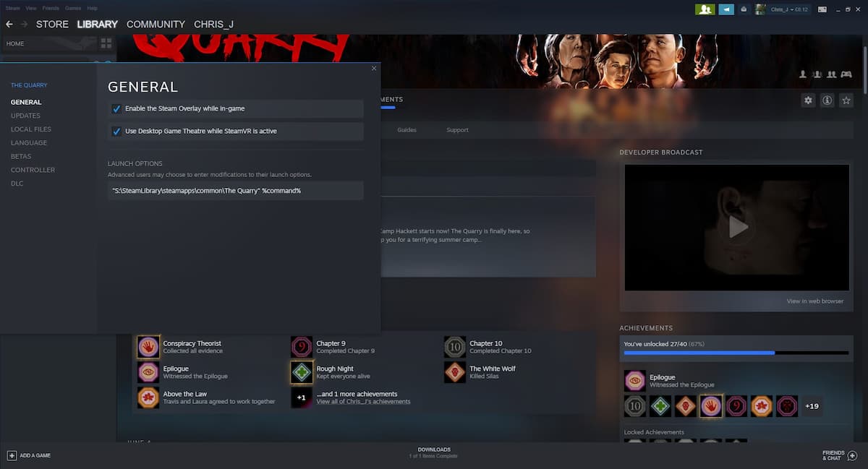
Task: Add The Quarry to favorites star
Action: (x=846, y=100)
